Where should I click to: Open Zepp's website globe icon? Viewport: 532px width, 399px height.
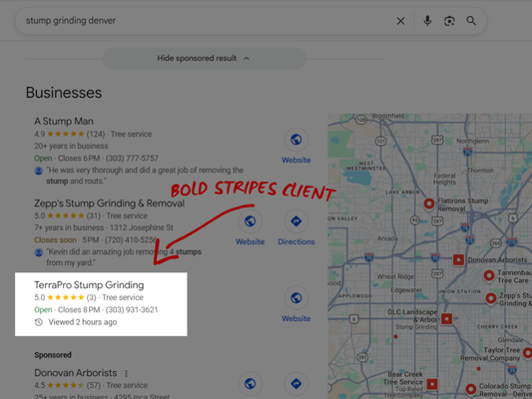click(251, 221)
